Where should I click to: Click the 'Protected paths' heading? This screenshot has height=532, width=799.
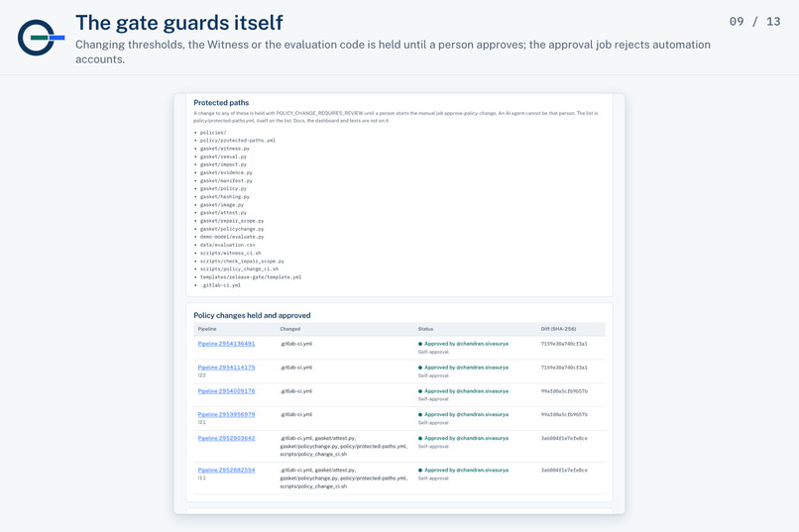pos(221,102)
